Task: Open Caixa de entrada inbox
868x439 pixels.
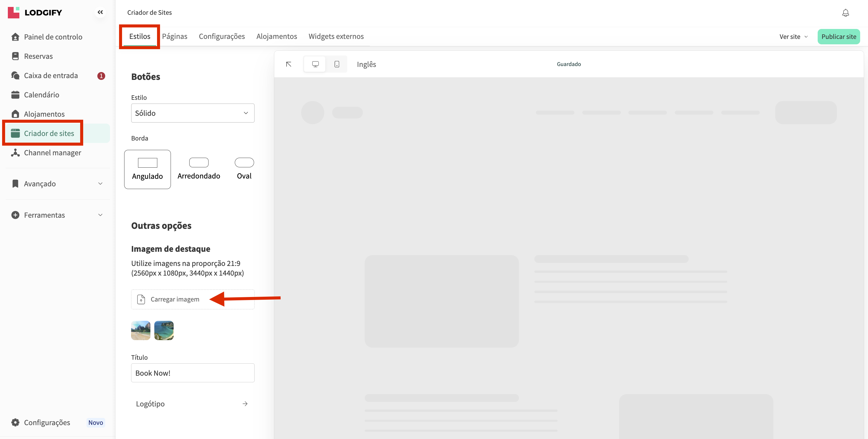Action: 51,75
